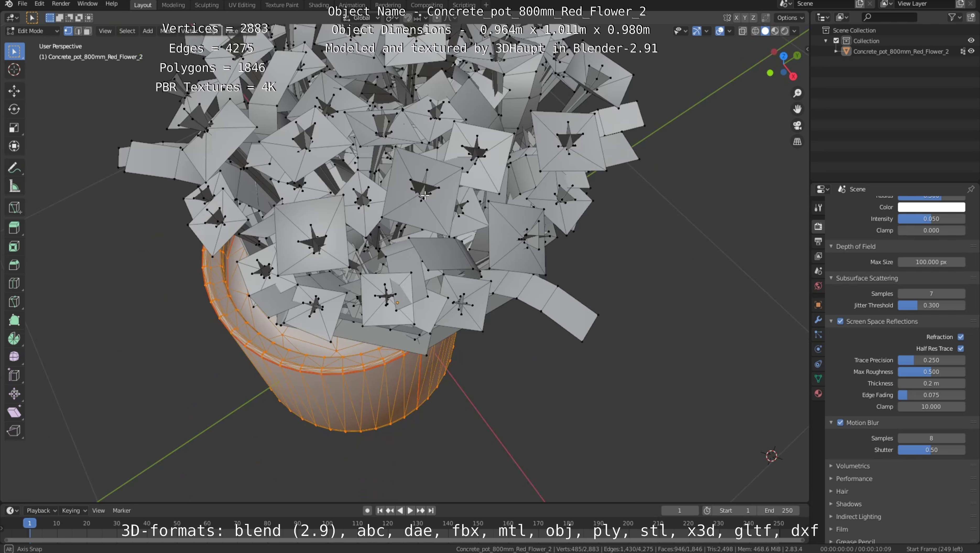Select the Smooth tool
The width and height of the screenshot is (980, 553).
14,357
